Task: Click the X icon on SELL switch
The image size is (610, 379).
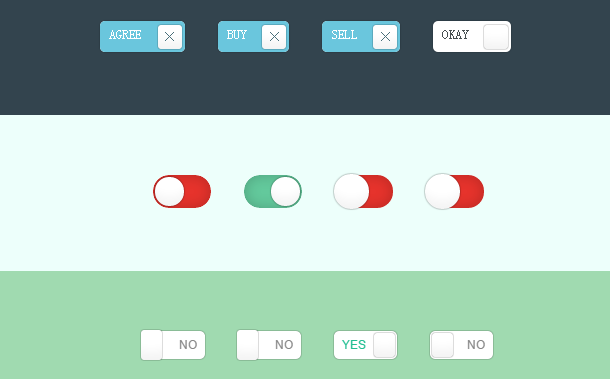Action: coord(385,37)
